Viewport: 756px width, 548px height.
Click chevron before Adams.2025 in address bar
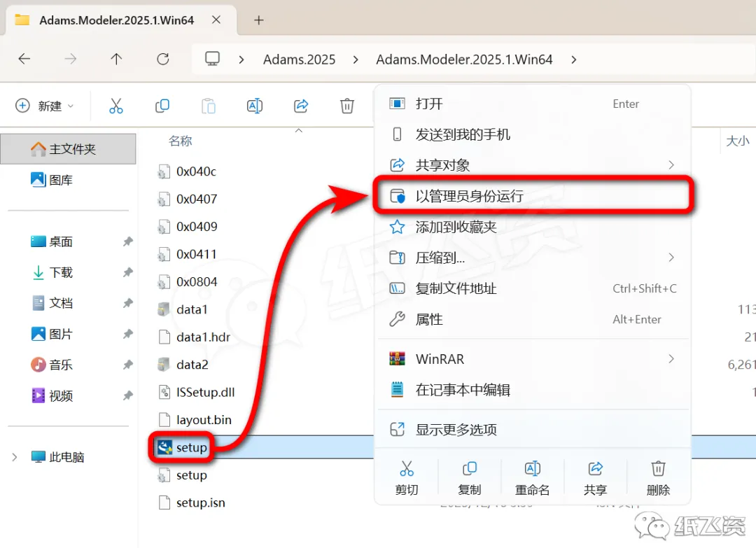coord(241,59)
